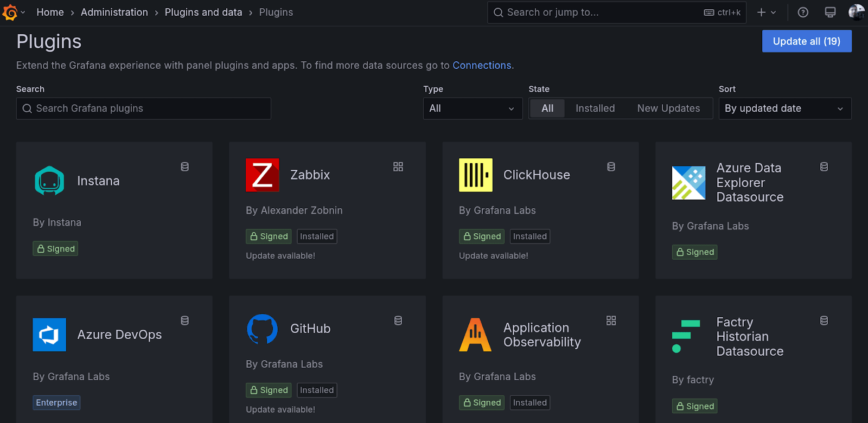
Task: Click Update available text on Zabbix card
Action: 280,255
